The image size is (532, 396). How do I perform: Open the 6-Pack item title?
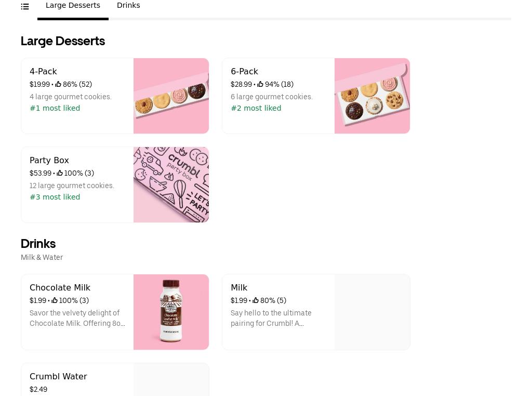point(244,71)
